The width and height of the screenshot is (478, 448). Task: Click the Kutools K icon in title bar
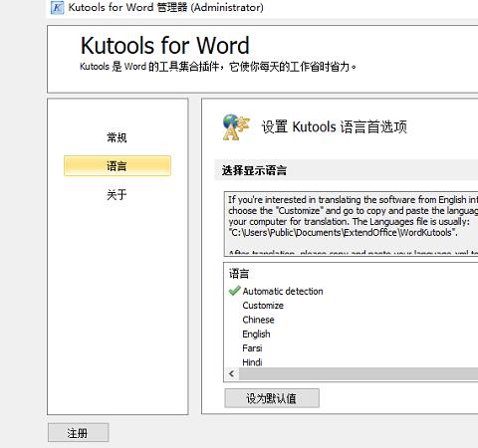click(x=57, y=8)
